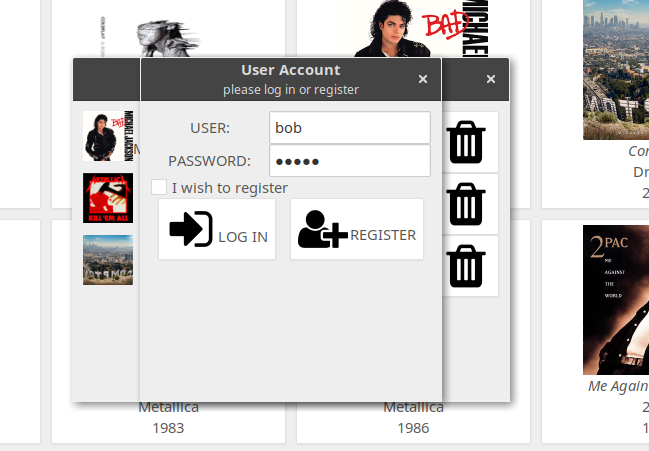Viewport: 649px width, 451px height.
Task: Click the 'Me Again' album title text
Action: pyautogui.click(x=618, y=386)
